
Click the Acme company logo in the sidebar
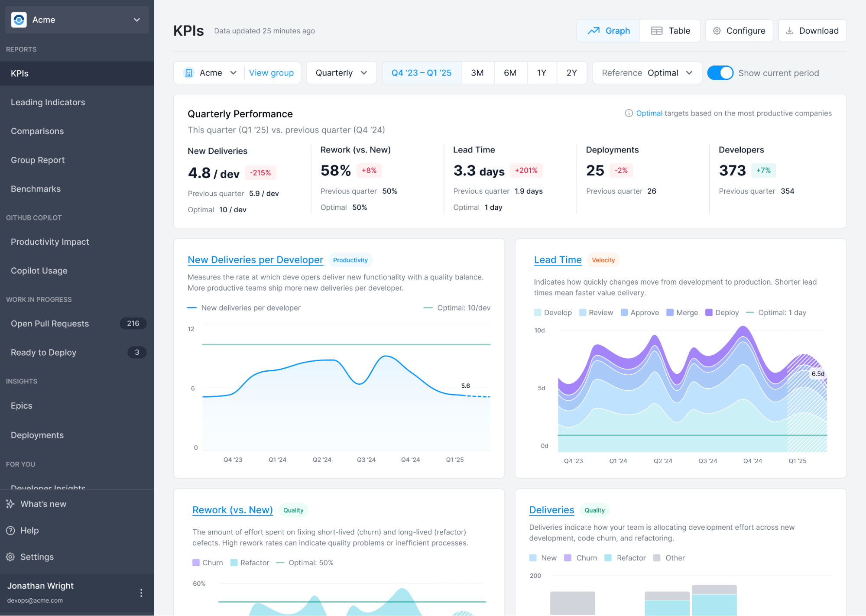tap(19, 19)
